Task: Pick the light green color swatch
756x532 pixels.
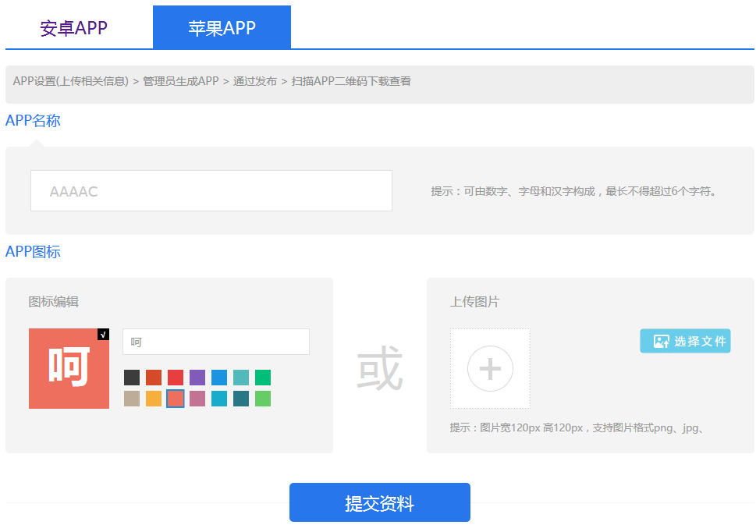Action: (263, 399)
